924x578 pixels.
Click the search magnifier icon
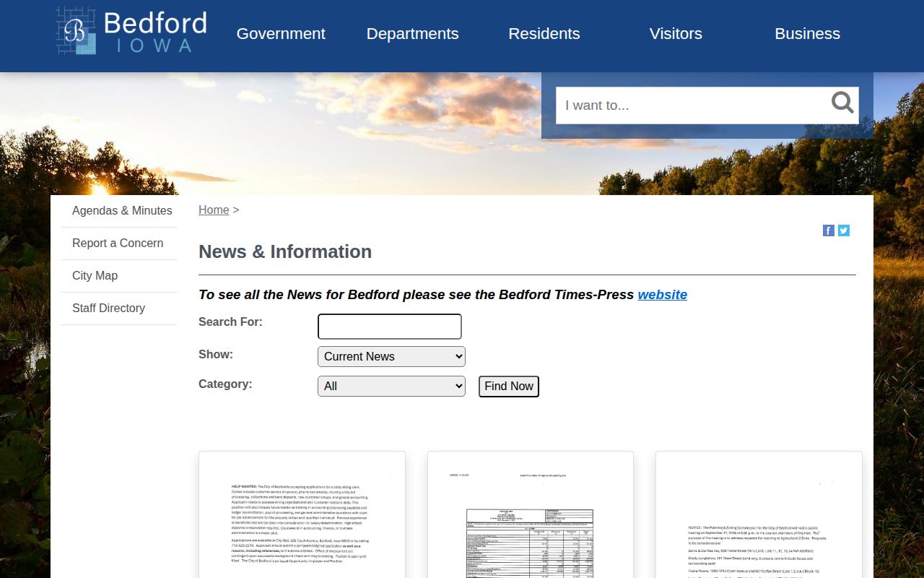pos(842,103)
